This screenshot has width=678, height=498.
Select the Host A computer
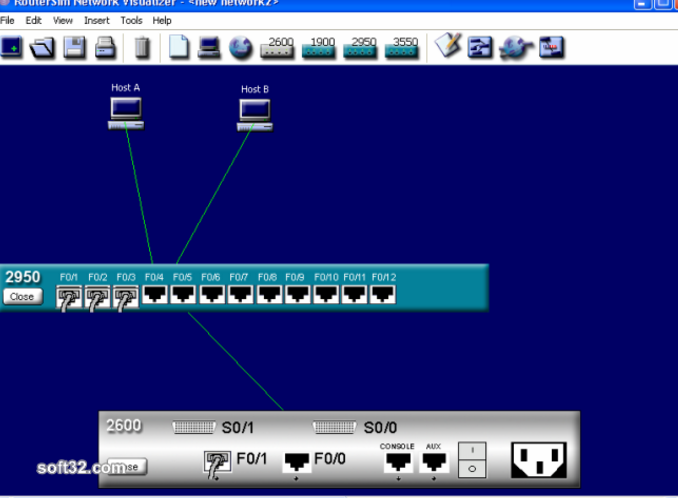tap(126, 113)
